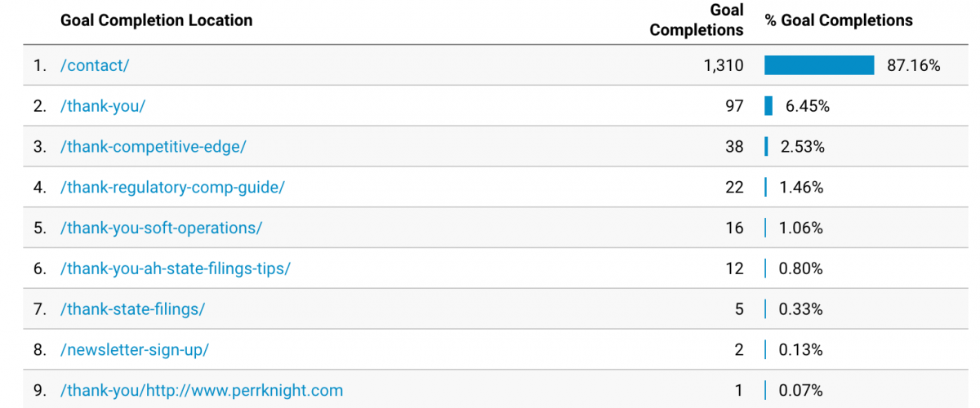
Task: Click the 97 goal completions value
Action: point(733,106)
